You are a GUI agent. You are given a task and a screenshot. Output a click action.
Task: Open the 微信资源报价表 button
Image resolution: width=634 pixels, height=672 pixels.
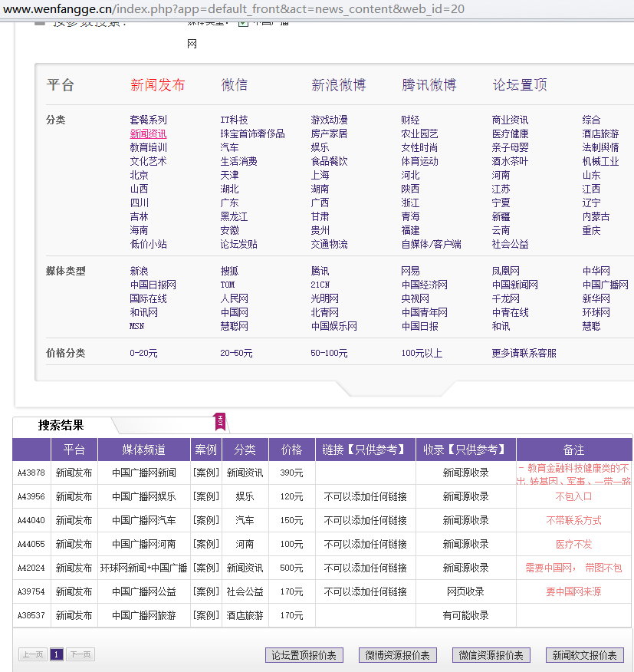pyautogui.click(x=491, y=655)
